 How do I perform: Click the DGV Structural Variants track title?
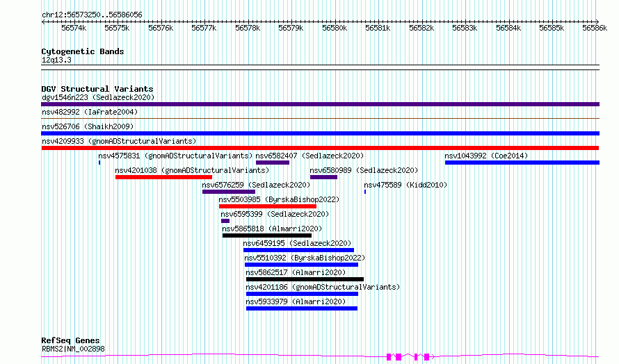(x=97, y=89)
